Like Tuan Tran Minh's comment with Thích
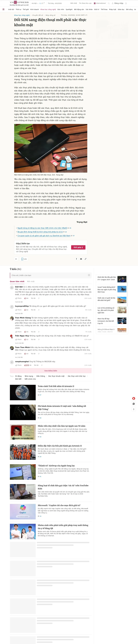Screen dimensions: 138x644 coord(18,354)
